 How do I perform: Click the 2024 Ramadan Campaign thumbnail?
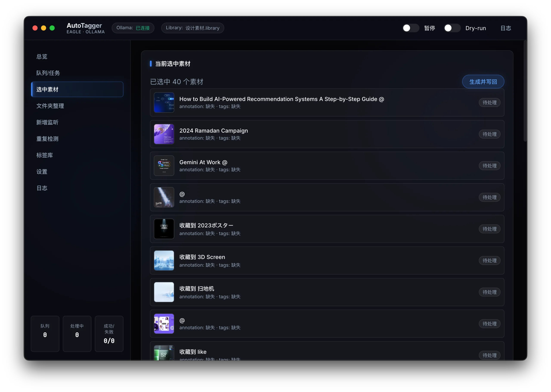[164, 134]
